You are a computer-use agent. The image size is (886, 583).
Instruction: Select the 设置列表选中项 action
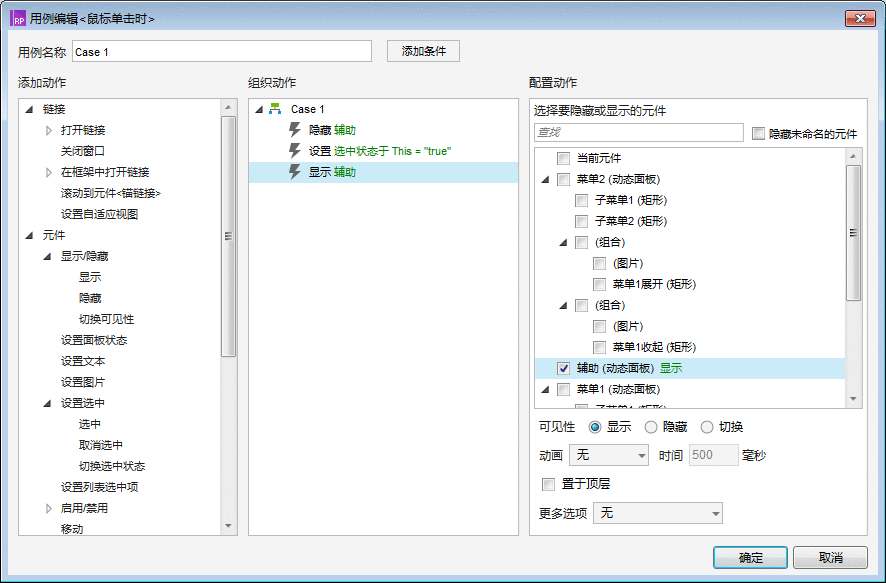(99, 487)
